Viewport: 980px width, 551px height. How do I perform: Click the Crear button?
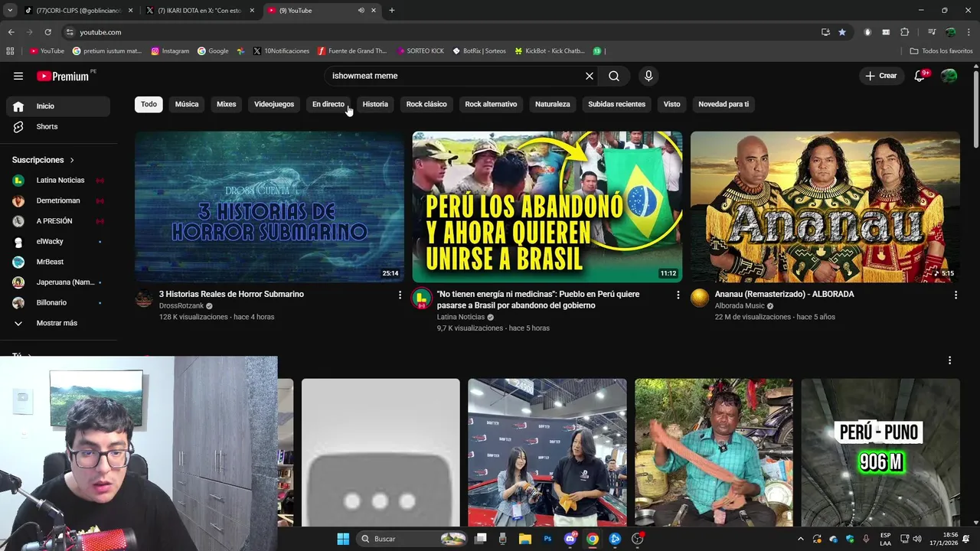tap(880, 76)
